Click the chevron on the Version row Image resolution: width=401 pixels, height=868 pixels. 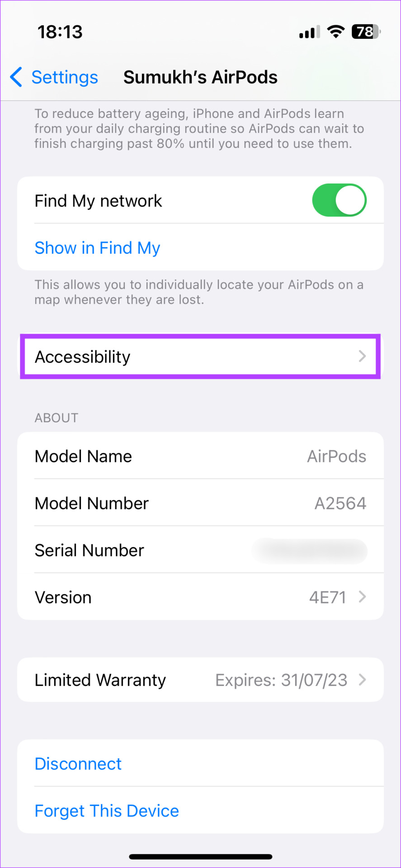(362, 597)
